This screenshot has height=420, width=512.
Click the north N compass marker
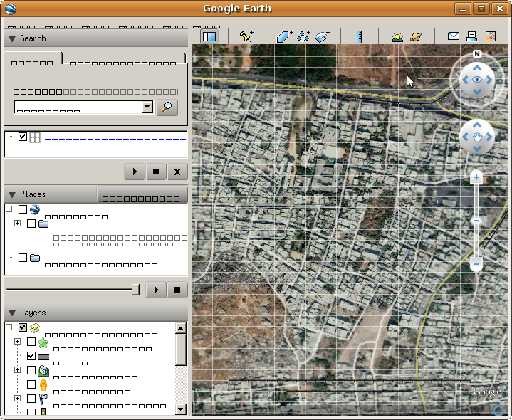click(x=476, y=54)
